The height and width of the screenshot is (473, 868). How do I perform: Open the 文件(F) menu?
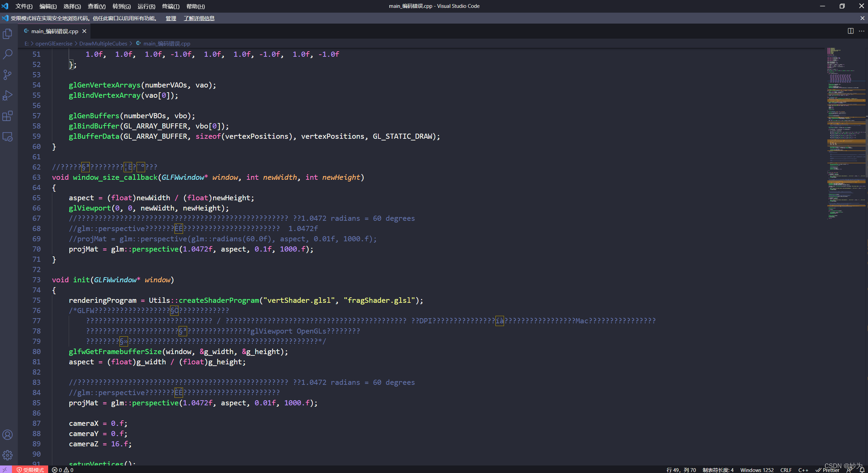[24, 6]
